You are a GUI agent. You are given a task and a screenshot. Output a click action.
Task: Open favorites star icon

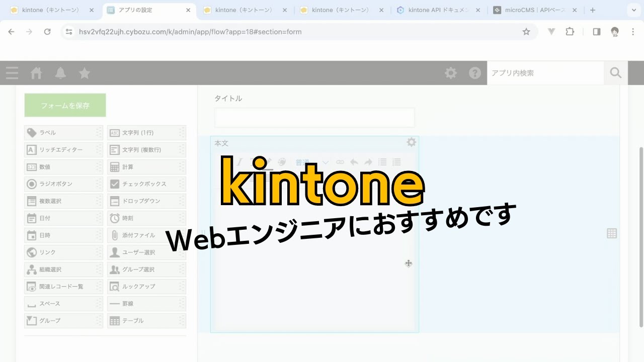click(85, 73)
